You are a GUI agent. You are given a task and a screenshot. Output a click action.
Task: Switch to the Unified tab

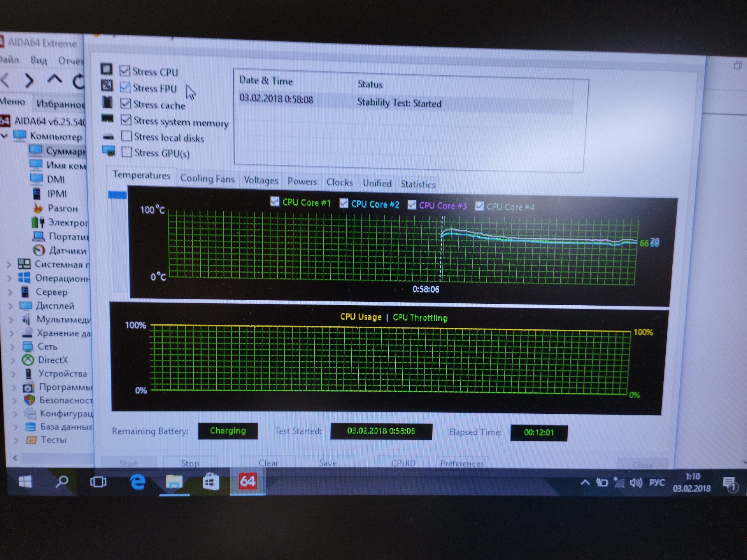[377, 183]
